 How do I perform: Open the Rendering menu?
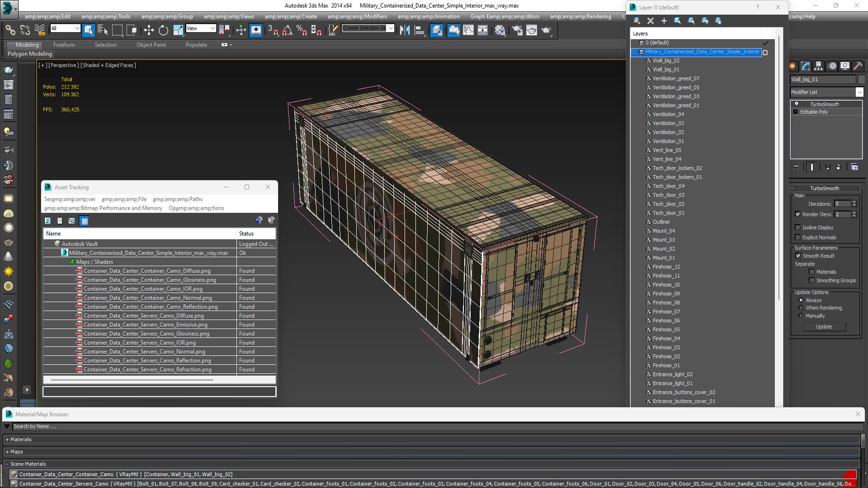coord(580,16)
